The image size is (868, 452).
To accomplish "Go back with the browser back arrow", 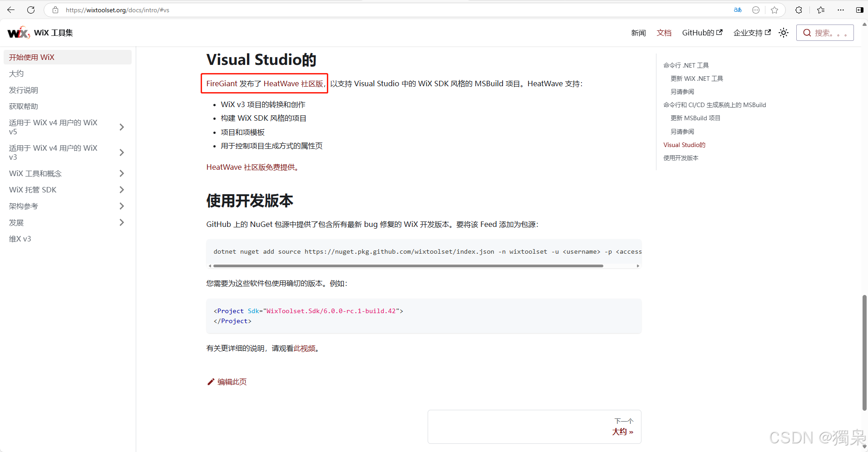I will (x=11, y=10).
